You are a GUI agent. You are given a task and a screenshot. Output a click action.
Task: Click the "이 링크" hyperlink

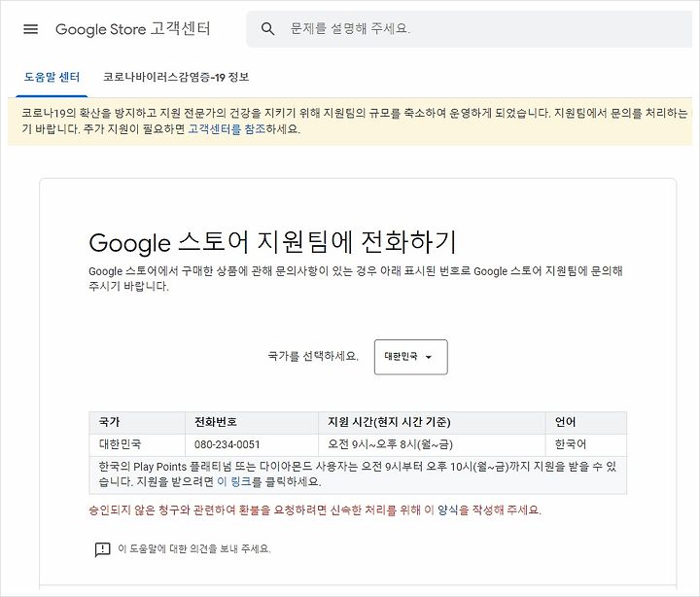click(x=234, y=482)
